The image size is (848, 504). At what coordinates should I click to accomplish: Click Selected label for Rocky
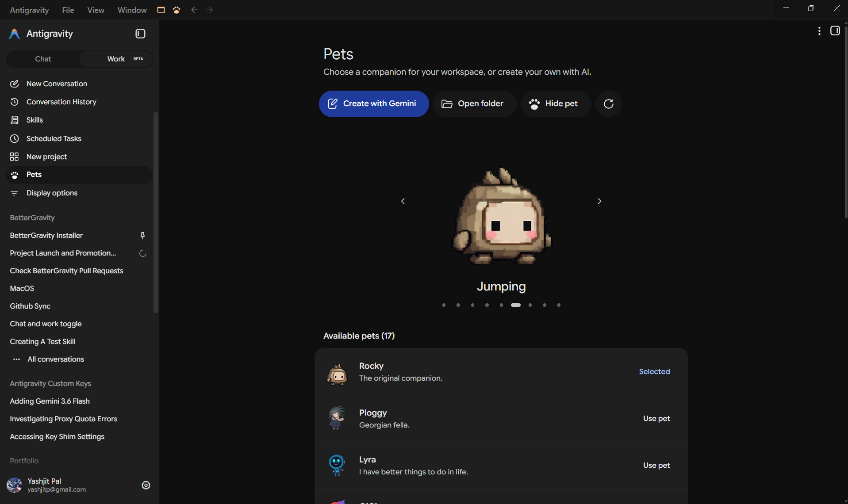click(x=654, y=371)
